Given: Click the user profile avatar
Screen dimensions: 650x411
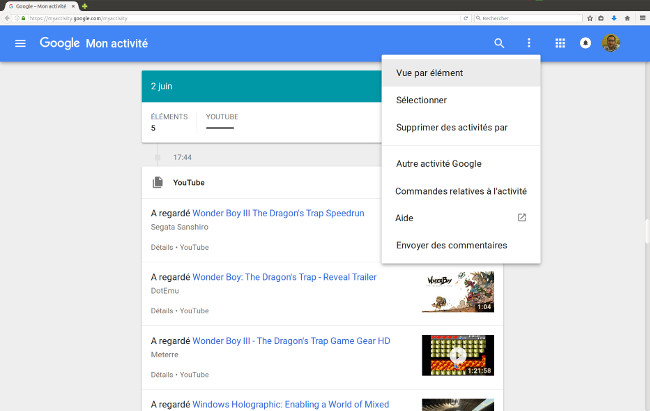Looking at the screenshot, I should 611,43.
